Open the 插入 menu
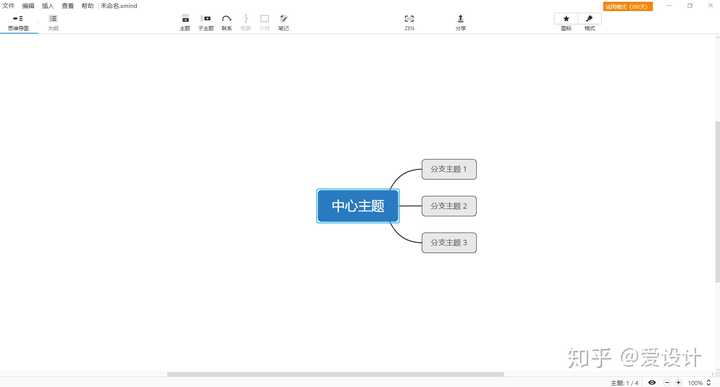Image resolution: width=720 pixels, height=387 pixels. click(48, 6)
